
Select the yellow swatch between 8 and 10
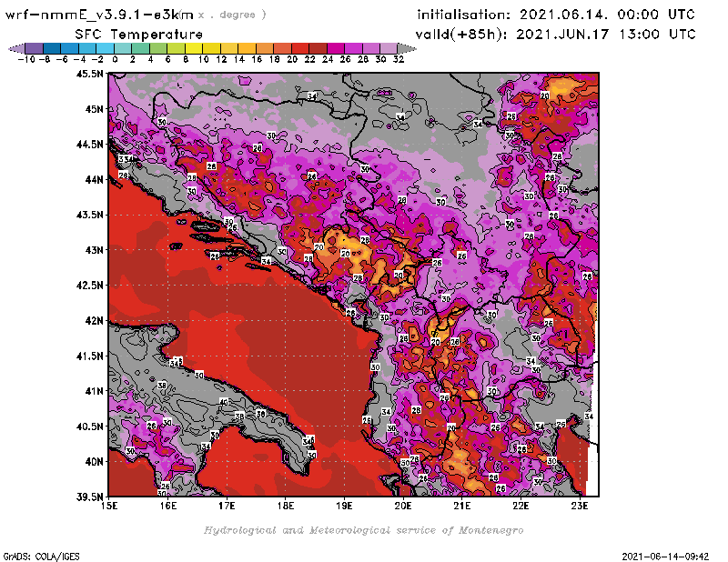(x=194, y=48)
